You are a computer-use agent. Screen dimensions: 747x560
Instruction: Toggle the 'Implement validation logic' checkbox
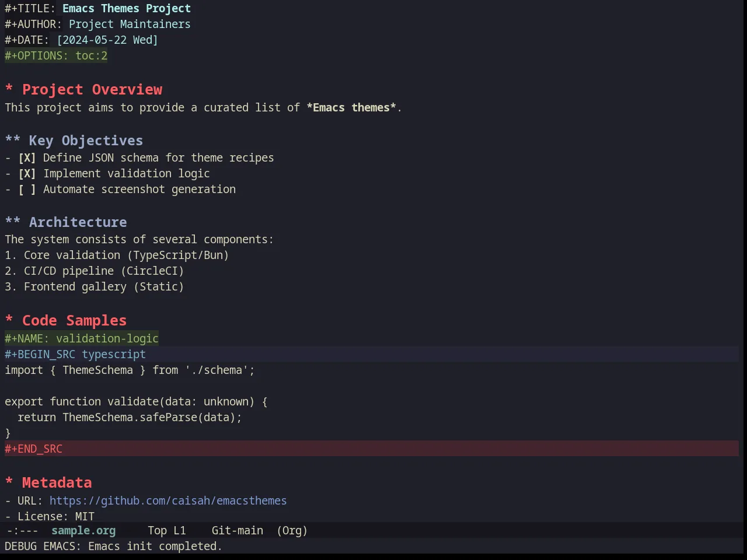click(x=27, y=174)
